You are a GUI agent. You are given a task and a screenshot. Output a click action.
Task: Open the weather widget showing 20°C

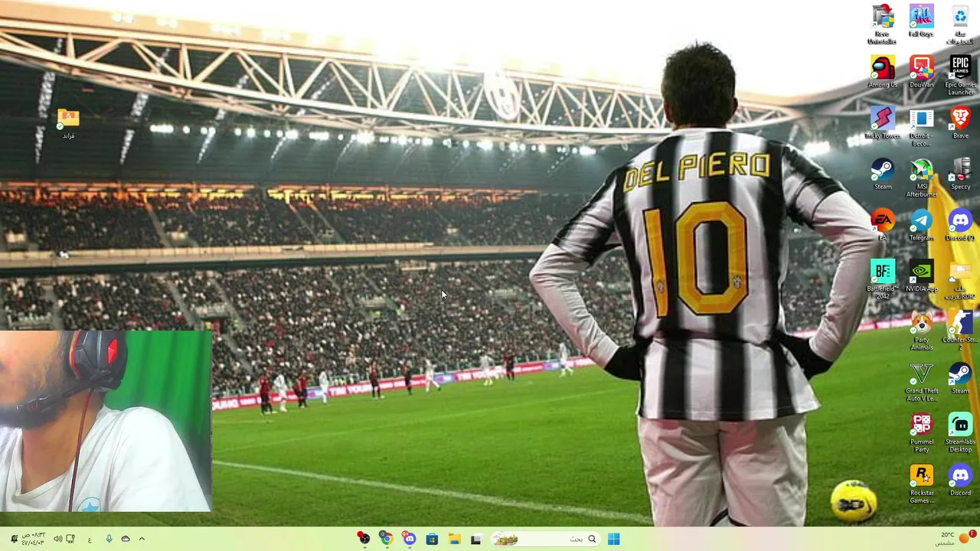(955, 539)
